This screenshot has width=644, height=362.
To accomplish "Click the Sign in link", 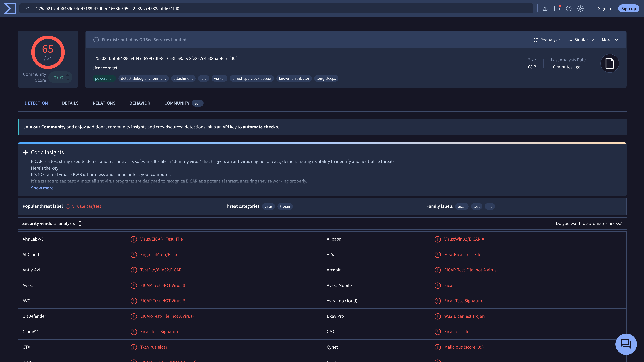I will click(x=604, y=9).
